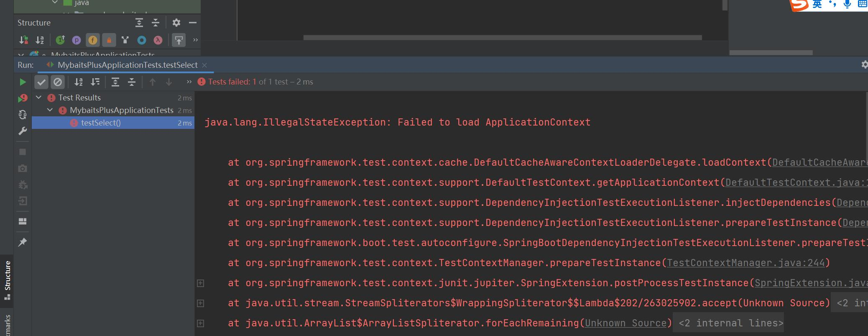This screenshot has width=868, height=336.
Task: Collapse the MybaitsPlusApplicationTests node
Action: pos(50,110)
